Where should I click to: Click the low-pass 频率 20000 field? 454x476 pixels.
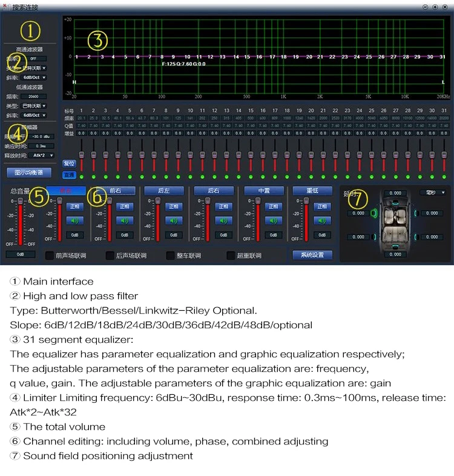pyautogui.click(x=33, y=96)
